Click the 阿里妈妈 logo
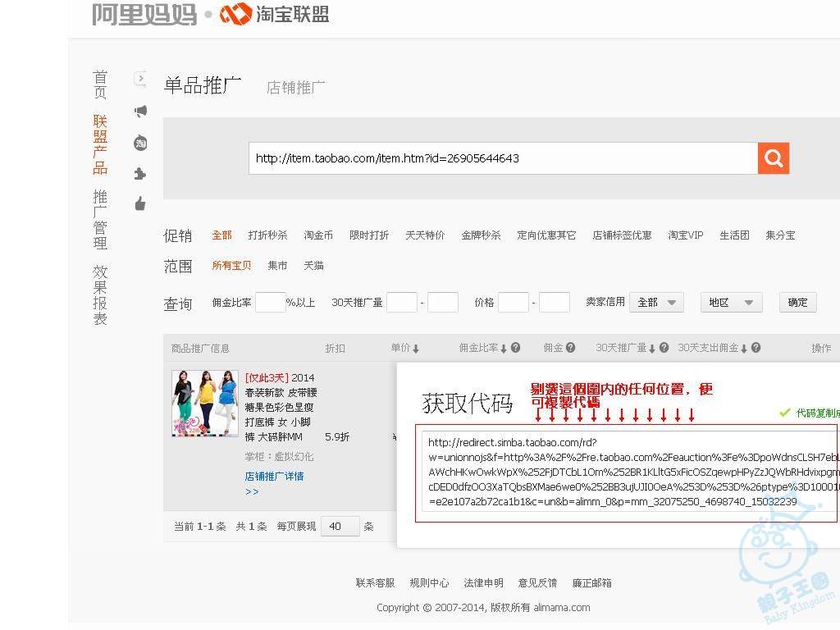 (144, 14)
